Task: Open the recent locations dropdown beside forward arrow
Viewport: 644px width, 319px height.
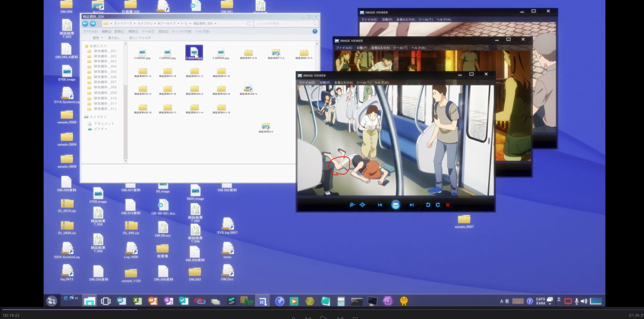Action: (99, 23)
